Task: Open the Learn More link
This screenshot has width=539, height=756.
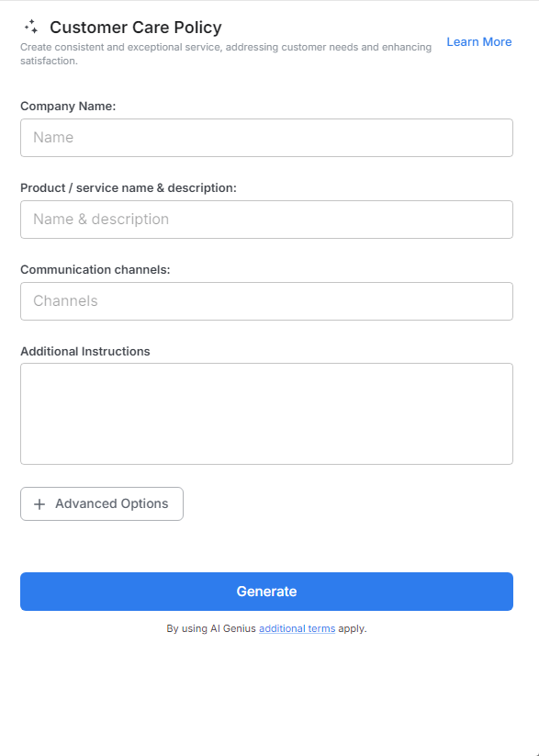Action: (x=478, y=41)
